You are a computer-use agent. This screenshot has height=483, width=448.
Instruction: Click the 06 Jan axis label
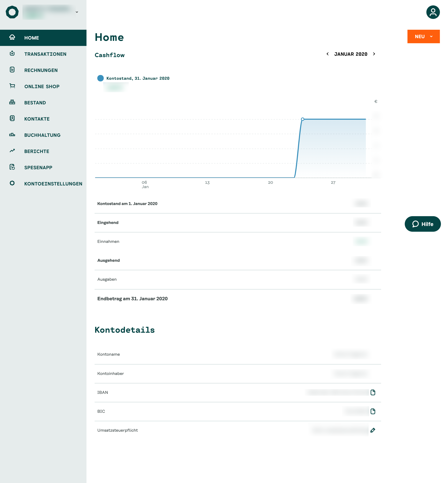(x=145, y=184)
